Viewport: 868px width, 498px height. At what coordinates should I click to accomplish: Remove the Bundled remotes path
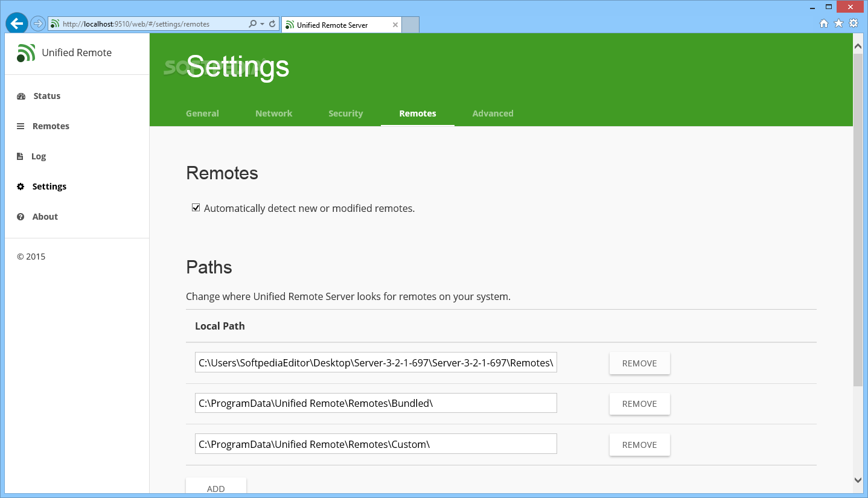click(x=639, y=404)
